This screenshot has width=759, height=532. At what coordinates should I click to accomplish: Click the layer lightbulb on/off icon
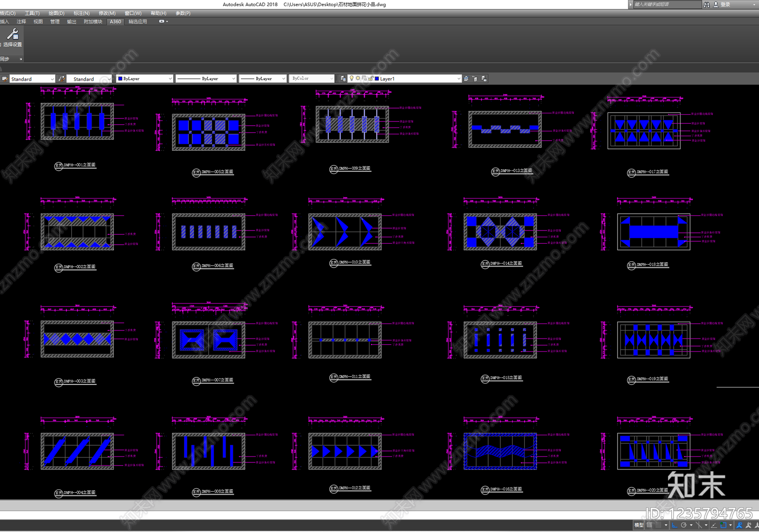(x=352, y=79)
